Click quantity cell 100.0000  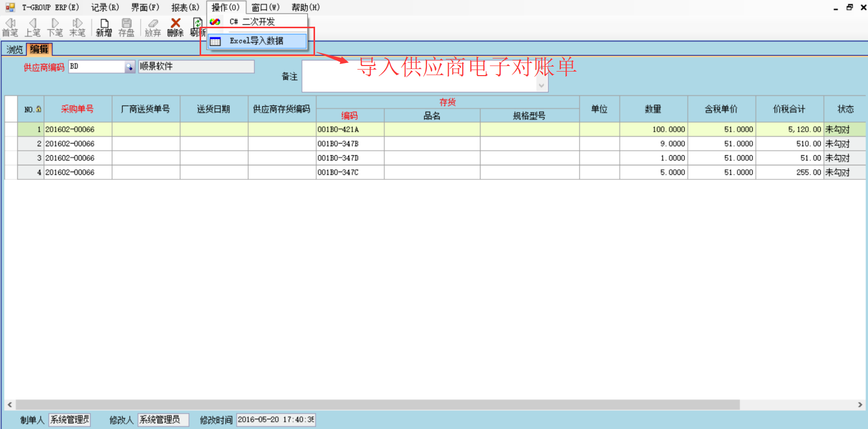click(653, 130)
